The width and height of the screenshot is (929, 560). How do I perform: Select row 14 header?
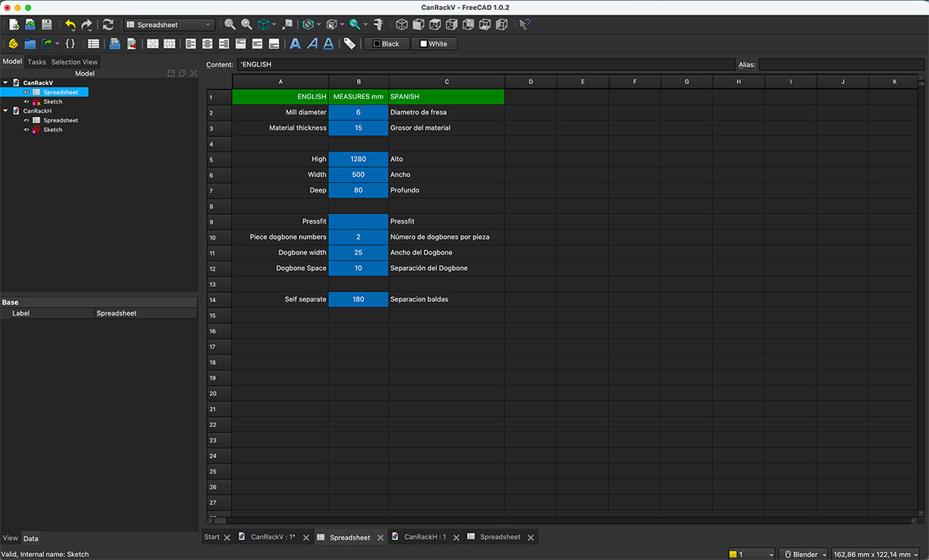click(x=219, y=299)
